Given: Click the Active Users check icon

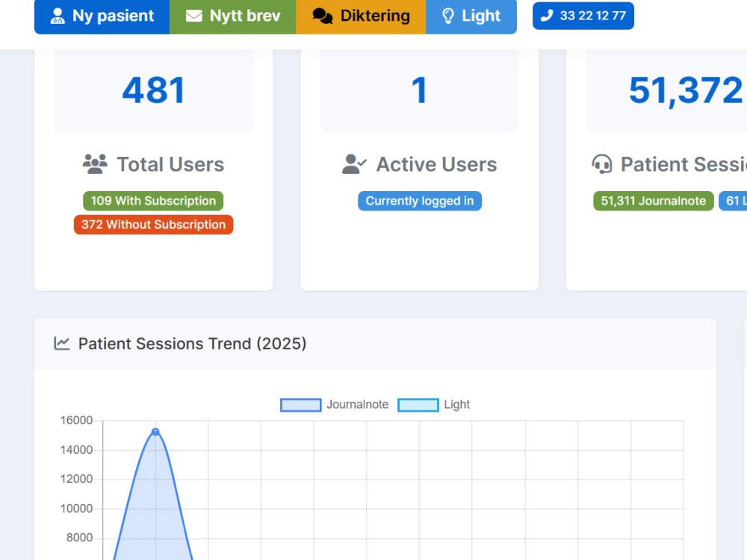Looking at the screenshot, I should coord(354,164).
